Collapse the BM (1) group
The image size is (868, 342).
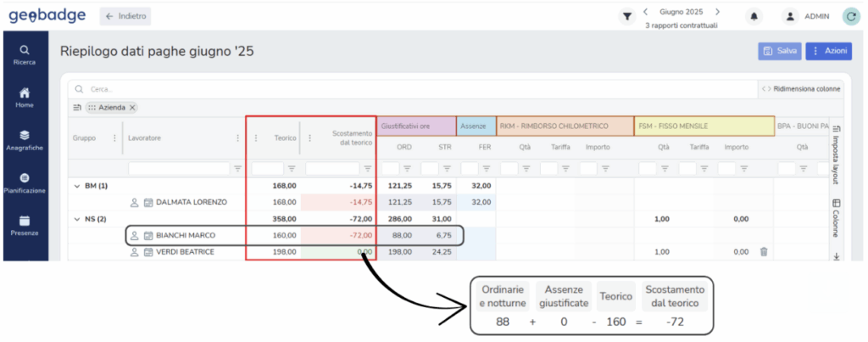(x=77, y=187)
